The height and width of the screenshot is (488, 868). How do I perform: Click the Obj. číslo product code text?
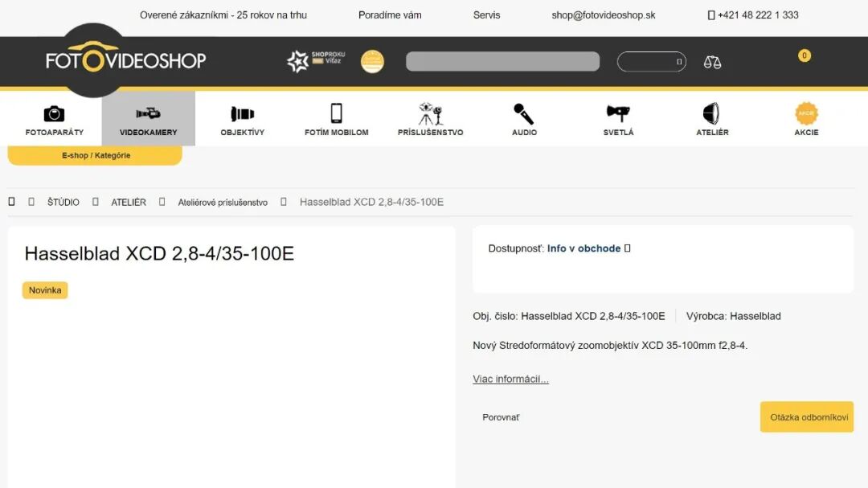pyautogui.click(x=568, y=316)
